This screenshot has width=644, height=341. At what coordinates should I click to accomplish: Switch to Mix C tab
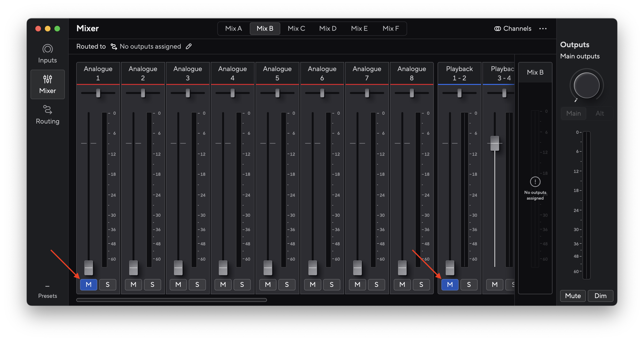pos(296,29)
